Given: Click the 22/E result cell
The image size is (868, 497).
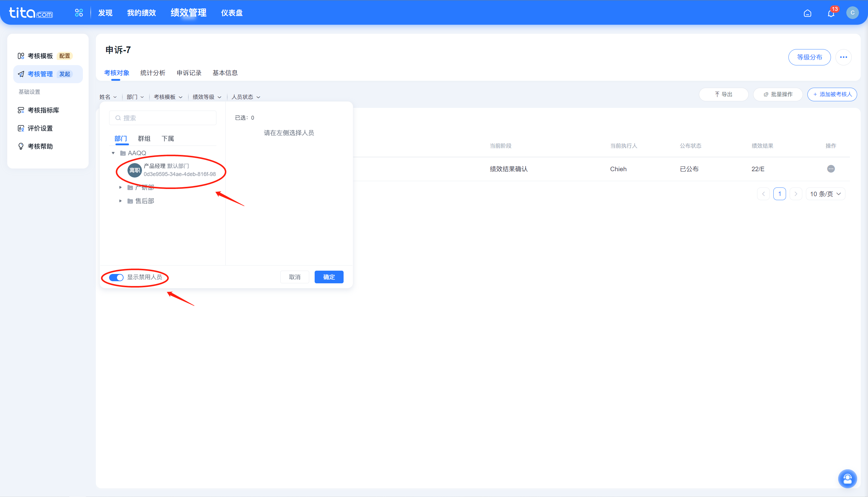Looking at the screenshot, I should point(758,169).
